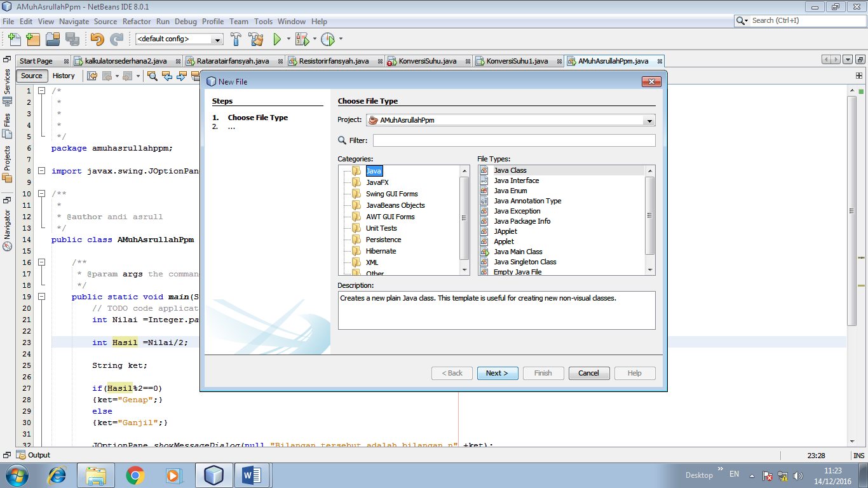Click the File Types list scrollbar

coord(650,220)
